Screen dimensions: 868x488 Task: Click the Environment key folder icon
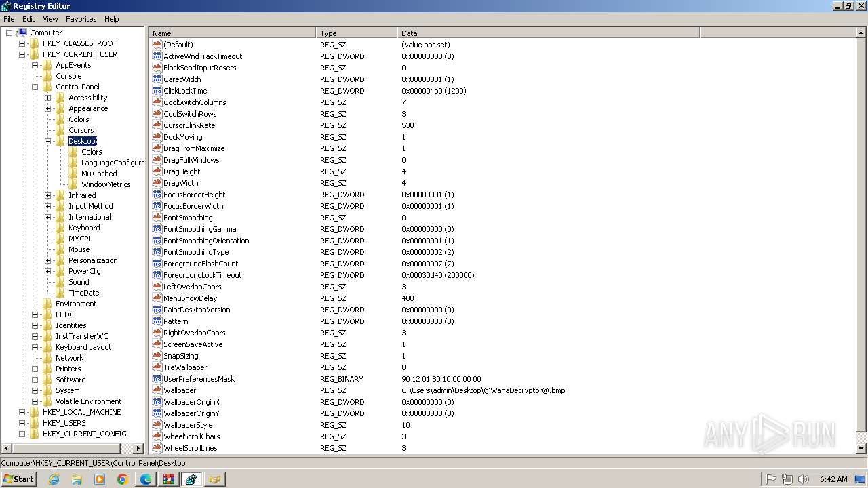pyautogui.click(x=47, y=304)
